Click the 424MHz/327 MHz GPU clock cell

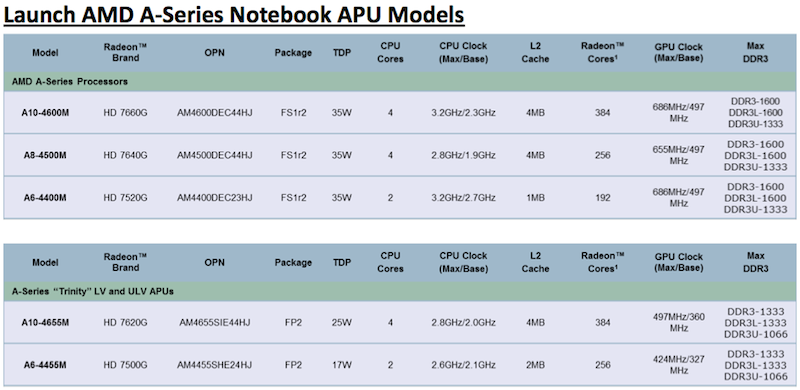click(679, 364)
